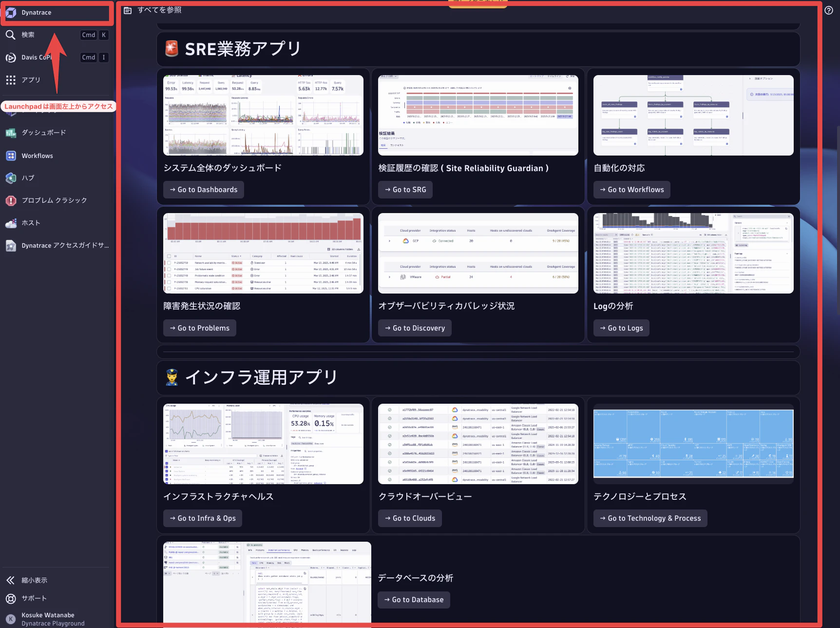This screenshot has width=840, height=628.
Task: Click the すべてを参照 document icon
Action: click(x=128, y=10)
